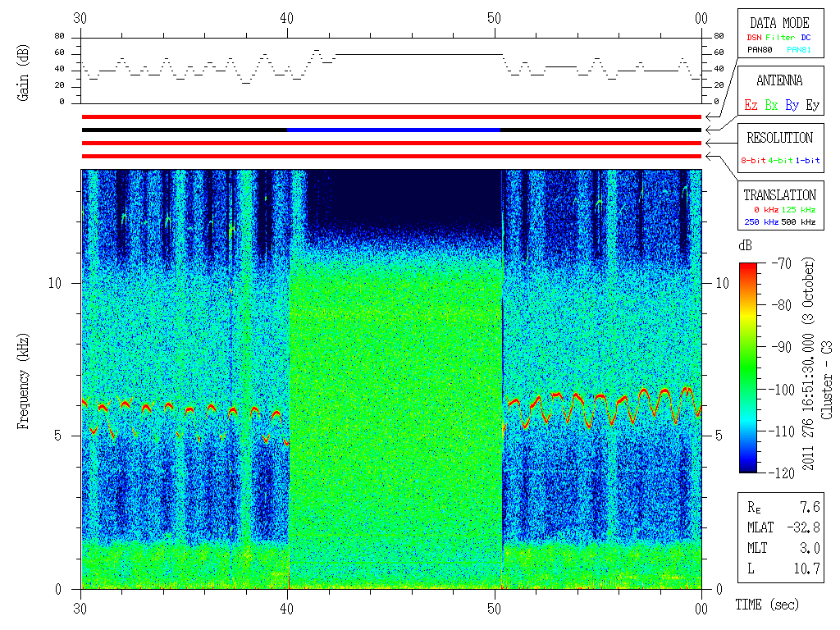Select the PAN80 label
Image resolution: width=840 pixels, height=630 pixels.
(760, 50)
